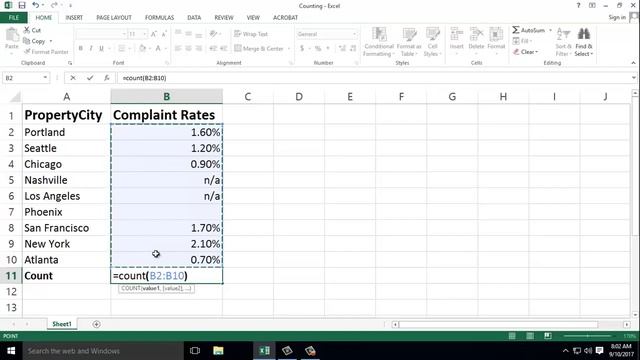Viewport: 640px width, 360px height.
Task: Cancel the formula entry with the X button
Action: (x=73, y=78)
